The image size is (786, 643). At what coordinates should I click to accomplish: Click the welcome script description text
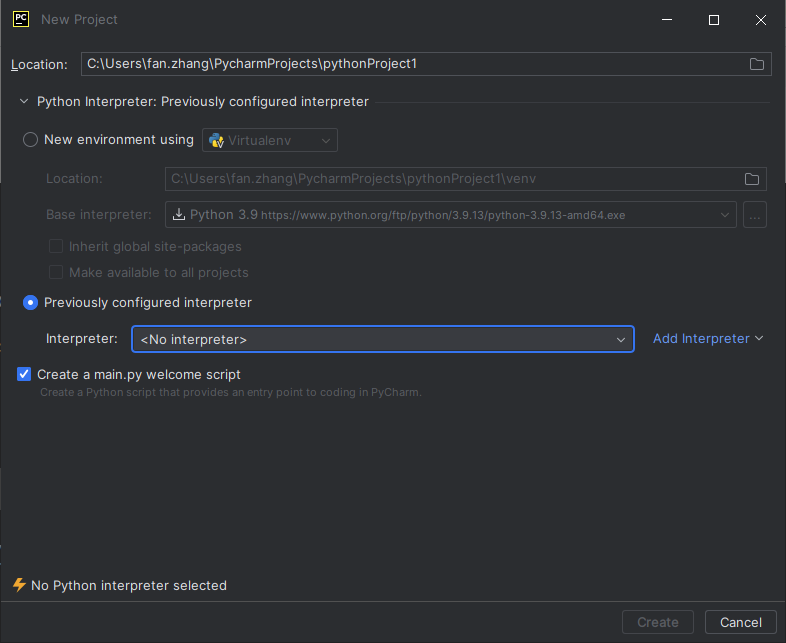tap(231, 392)
